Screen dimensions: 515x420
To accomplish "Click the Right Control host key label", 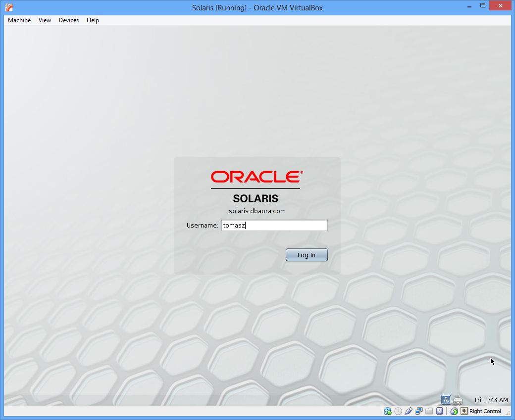I will coord(485,411).
